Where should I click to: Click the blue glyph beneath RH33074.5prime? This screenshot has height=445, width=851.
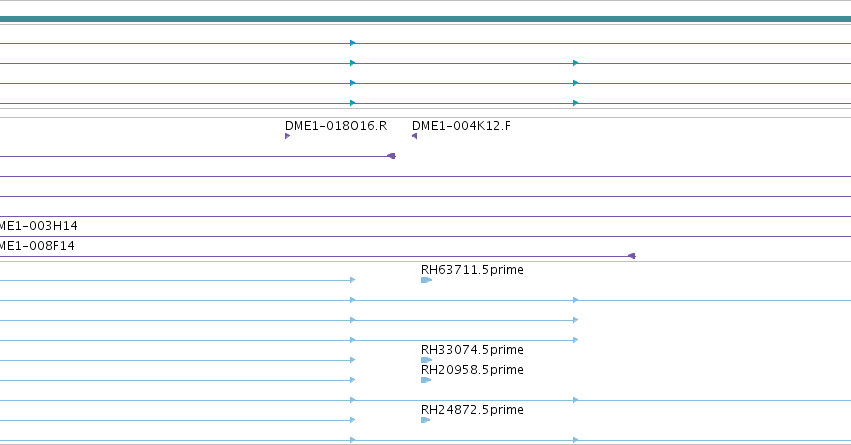tap(427, 360)
